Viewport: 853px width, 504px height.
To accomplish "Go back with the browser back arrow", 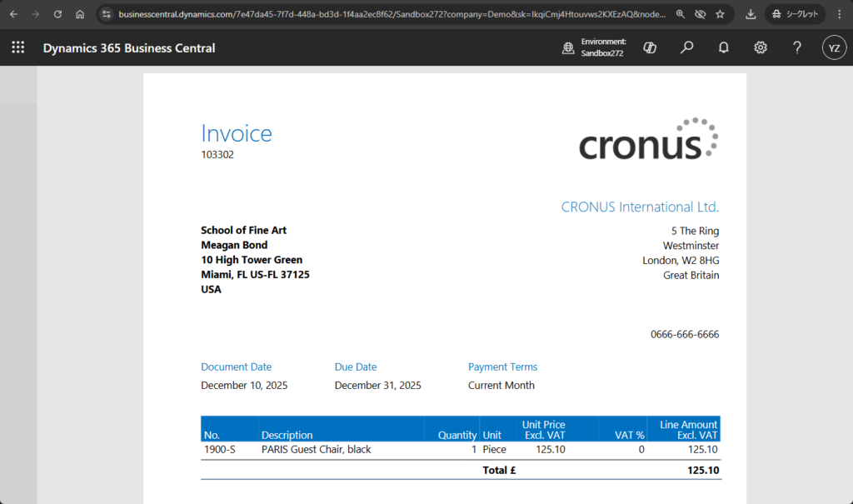I will [13, 14].
